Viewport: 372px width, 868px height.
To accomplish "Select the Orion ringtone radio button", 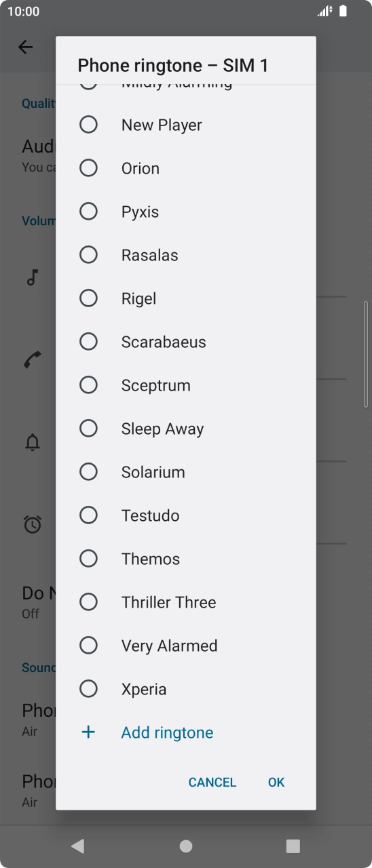I will tap(88, 168).
